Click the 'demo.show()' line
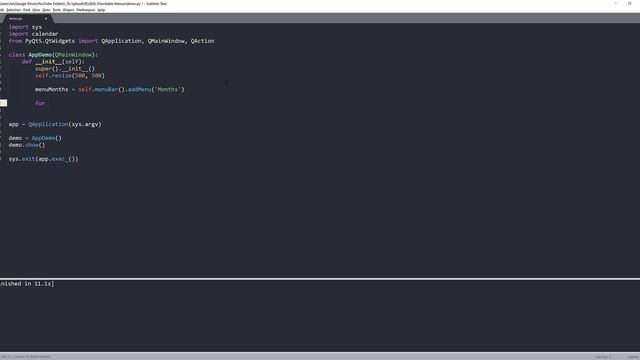Viewport: 640px width, 360px height. pyautogui.click(x=27, y=145)
